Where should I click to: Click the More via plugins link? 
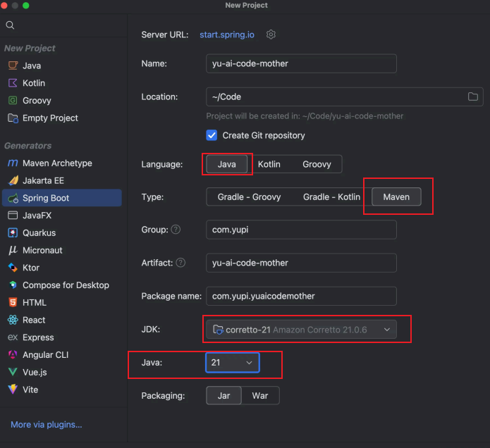47,425
